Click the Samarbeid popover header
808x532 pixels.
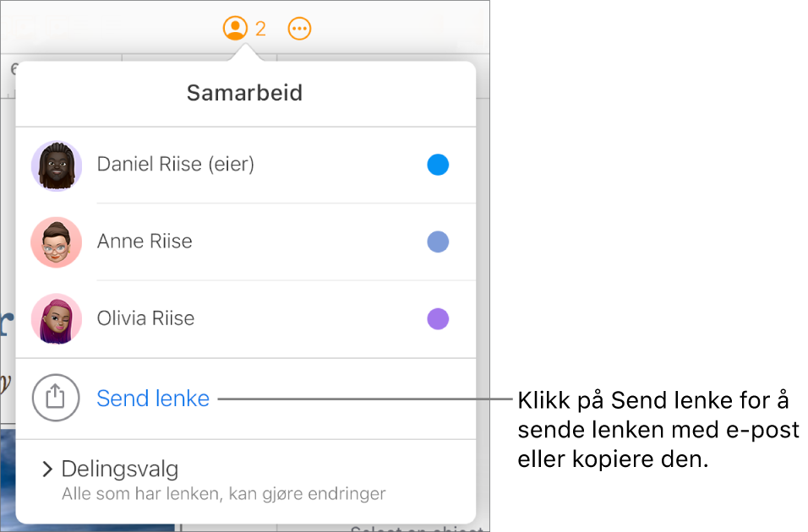[x=244, y=93]
